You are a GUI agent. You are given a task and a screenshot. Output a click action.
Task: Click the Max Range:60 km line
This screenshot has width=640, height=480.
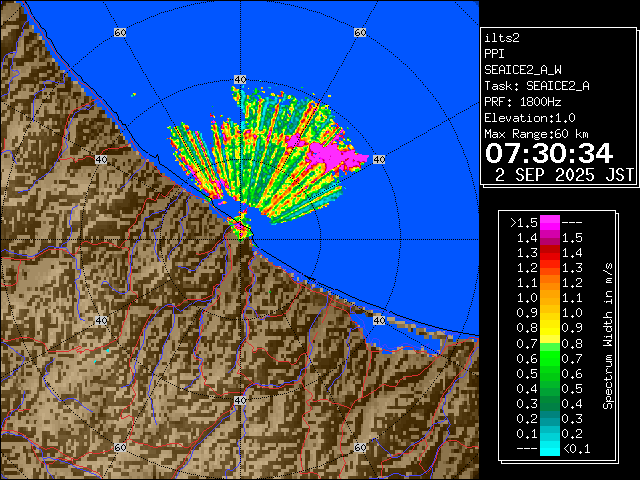[x=543, y=134]
